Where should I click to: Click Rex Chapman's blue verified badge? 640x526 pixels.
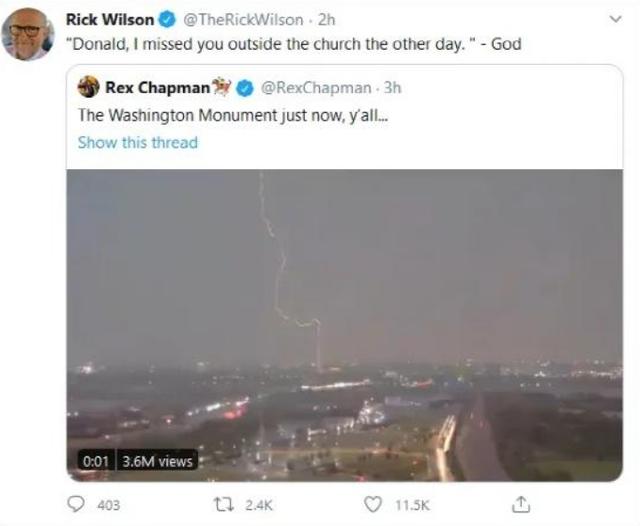point(244,88)
